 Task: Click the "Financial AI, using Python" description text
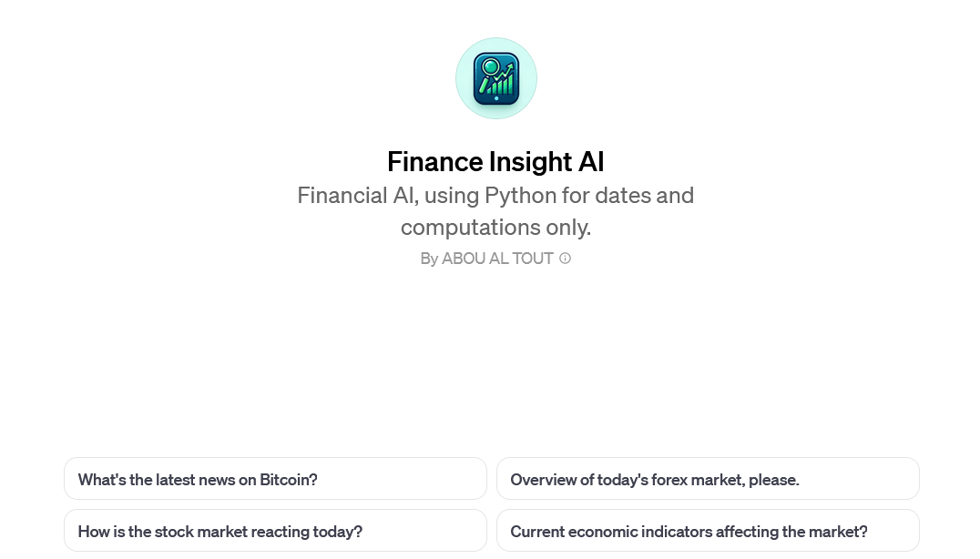[x=495, y=196]
